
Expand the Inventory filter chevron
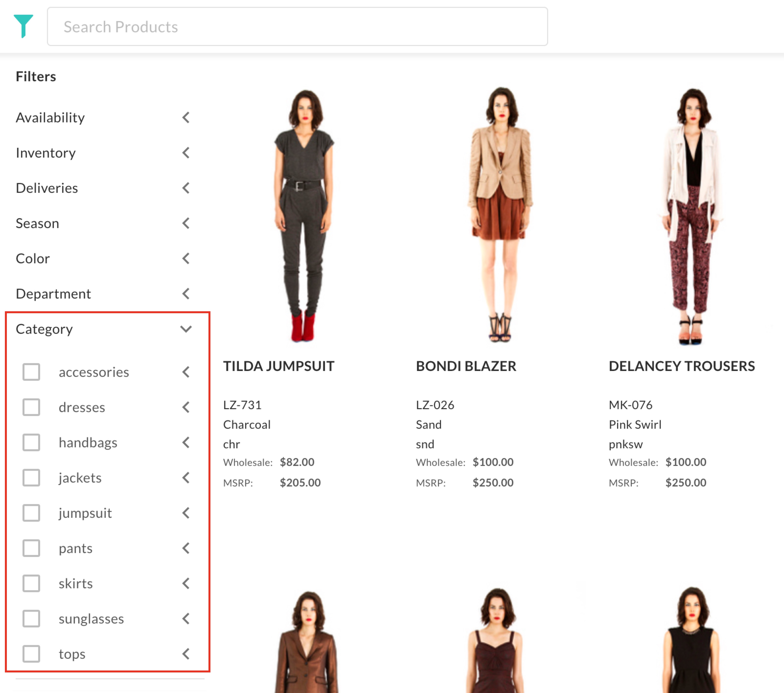tap(186, 153)
